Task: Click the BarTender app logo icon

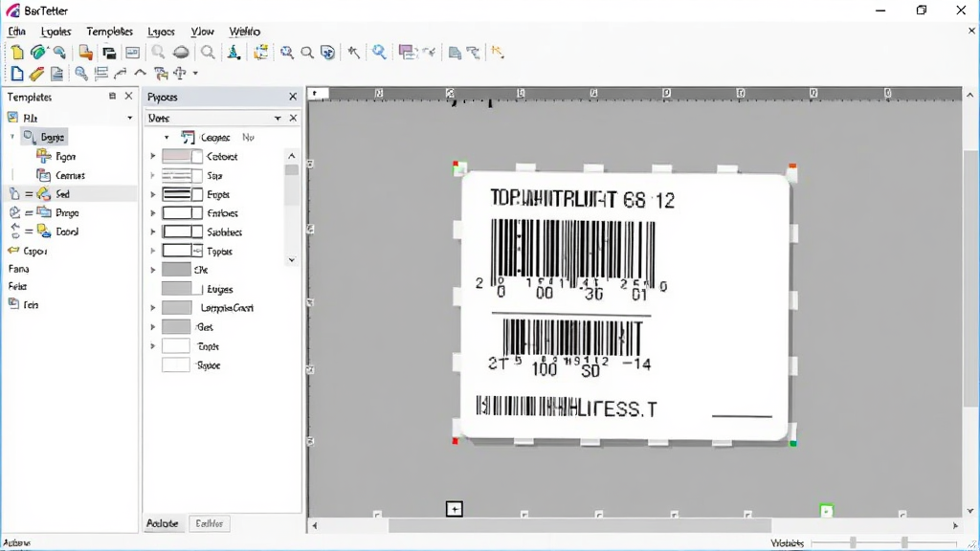Action: [x=12, y=11]
